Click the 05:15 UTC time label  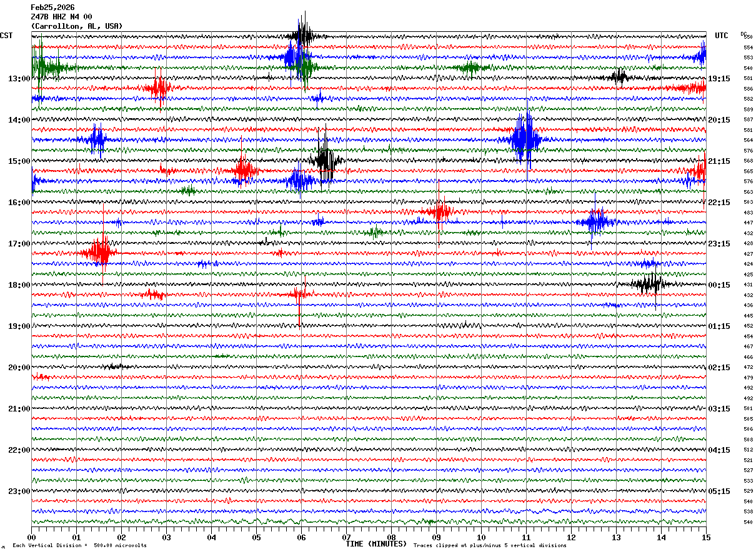point(719,491)
